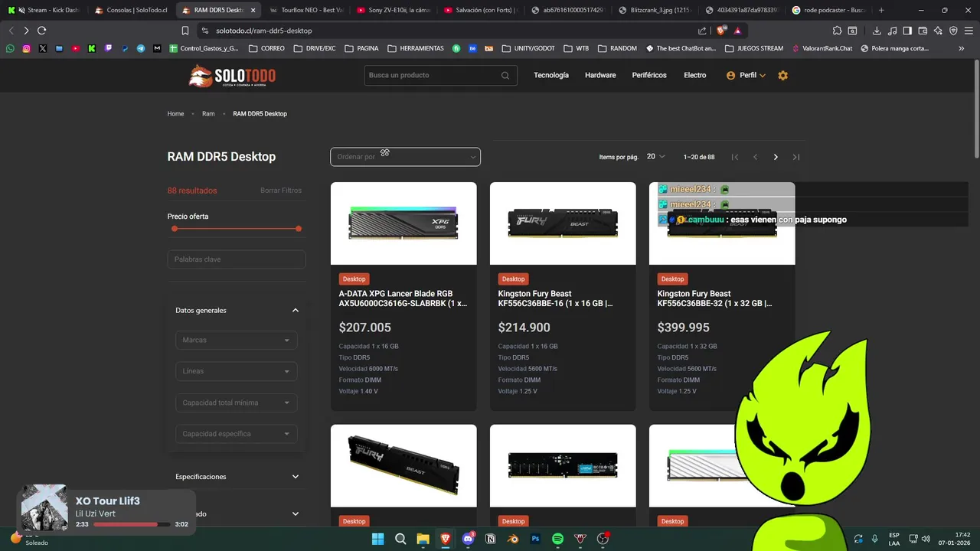Open the Telegram bookmark icon
This screenshot has width=980, height=551.
141,48
